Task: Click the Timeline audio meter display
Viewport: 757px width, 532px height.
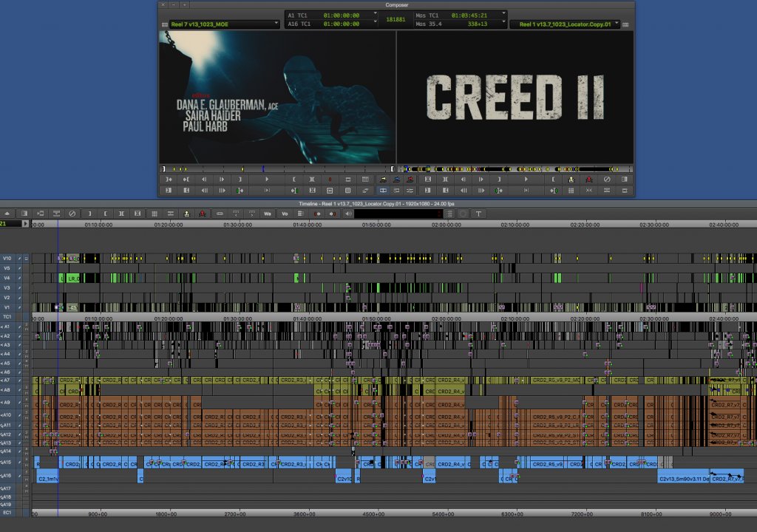Action: click(398, 214)
